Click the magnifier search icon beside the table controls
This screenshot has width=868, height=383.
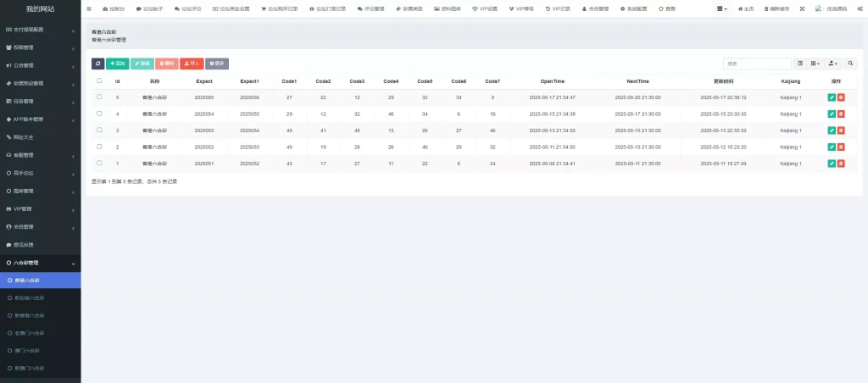coord(851,64)
